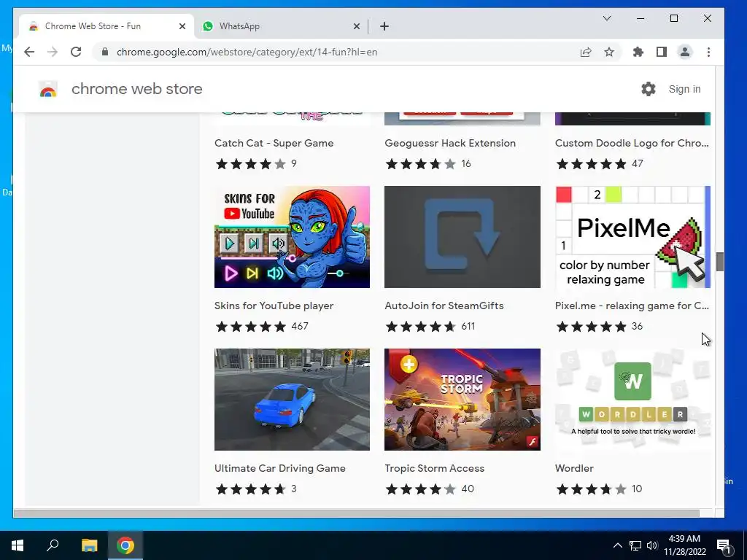Switch to the WhatsApp tab
This screenshot has height=560, width=747.
pos(281,26)
